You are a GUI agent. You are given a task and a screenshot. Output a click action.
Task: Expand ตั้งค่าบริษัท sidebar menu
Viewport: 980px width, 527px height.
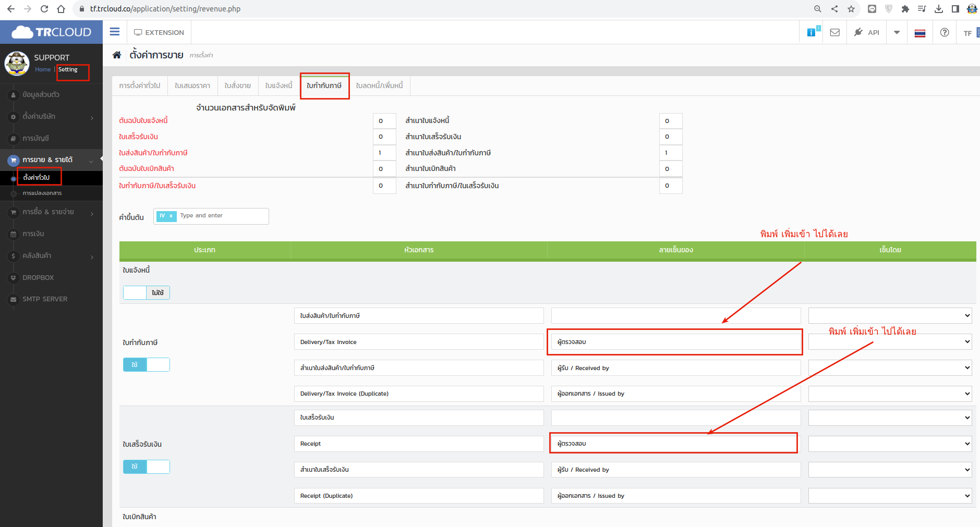pyautogui.click(x=51, y=117)
